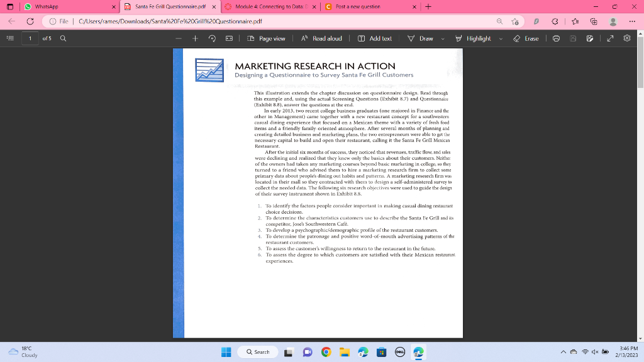Select the Erase tool

tap(526, 38)
